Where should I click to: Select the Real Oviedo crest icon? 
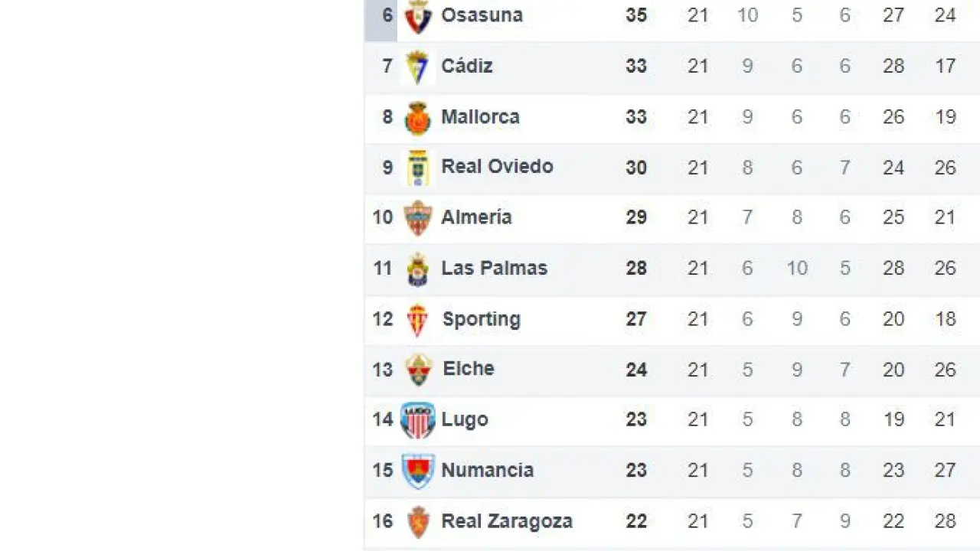point(417,168)
